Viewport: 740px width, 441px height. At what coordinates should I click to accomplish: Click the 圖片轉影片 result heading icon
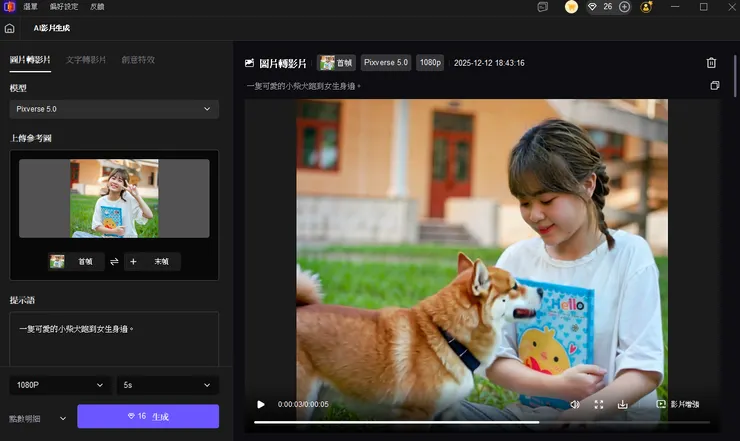point(249,63)
